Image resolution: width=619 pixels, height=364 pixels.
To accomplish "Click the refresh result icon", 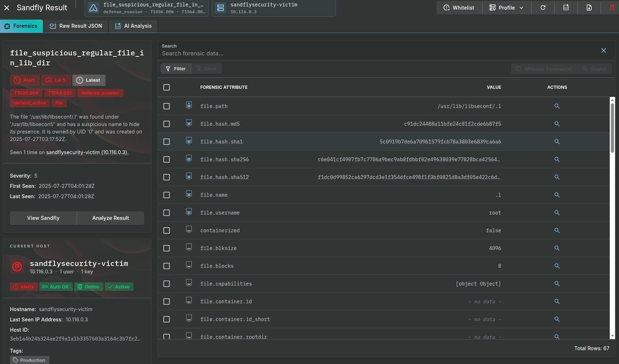I will pos(543,7).
